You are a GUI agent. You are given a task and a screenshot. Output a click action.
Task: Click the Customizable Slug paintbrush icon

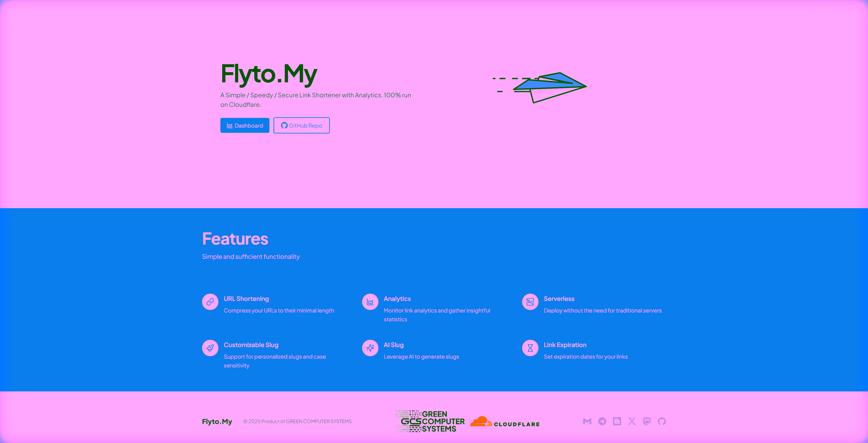[x=210, y=348]
